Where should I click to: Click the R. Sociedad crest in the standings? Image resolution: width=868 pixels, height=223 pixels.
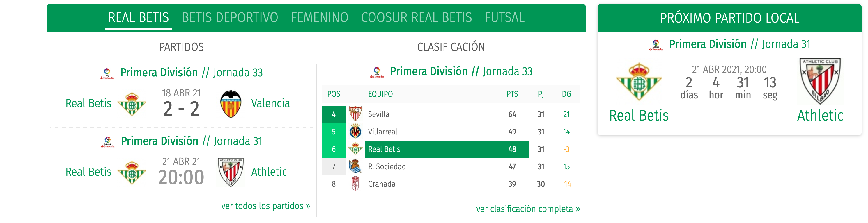click(355, 166)
